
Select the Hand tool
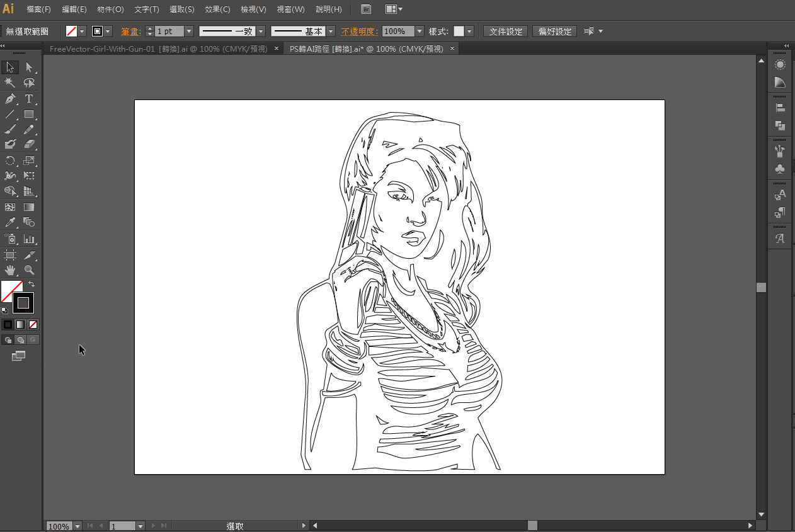coord(10,270)
